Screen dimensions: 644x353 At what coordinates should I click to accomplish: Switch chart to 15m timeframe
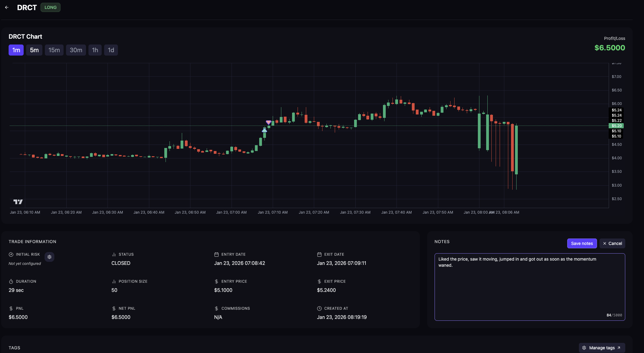(54, 50)
